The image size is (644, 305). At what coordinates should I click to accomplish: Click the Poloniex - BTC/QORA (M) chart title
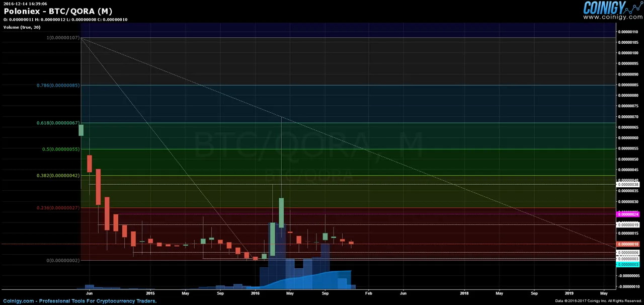58,11
